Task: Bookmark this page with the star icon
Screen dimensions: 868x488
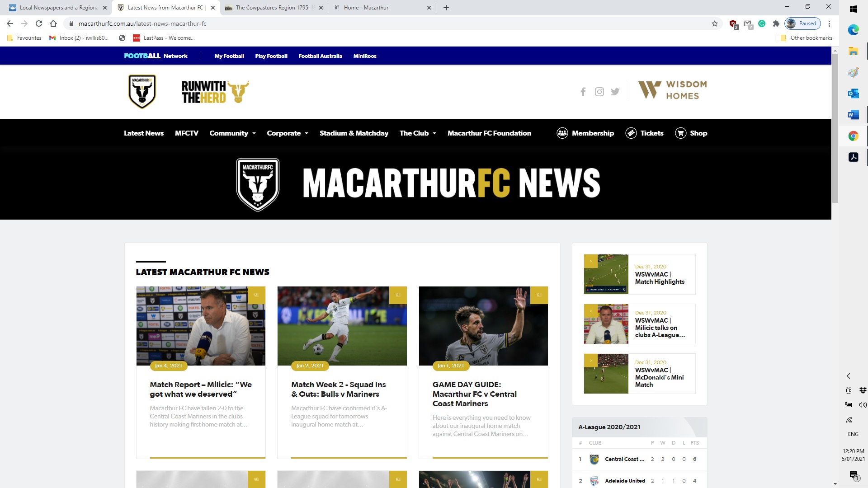Action: (x=714, y=23)
